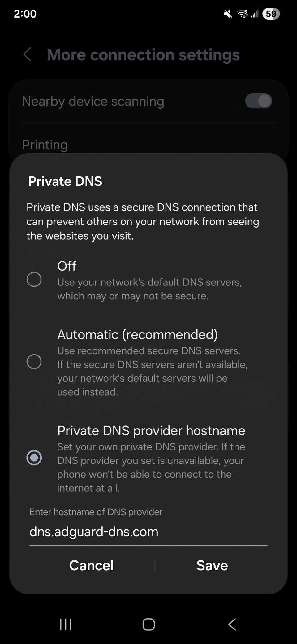The height and width of the screenshot is (644, 297).
Task: Open the battery status indicator showing 59
Action: tap(271, 14)
